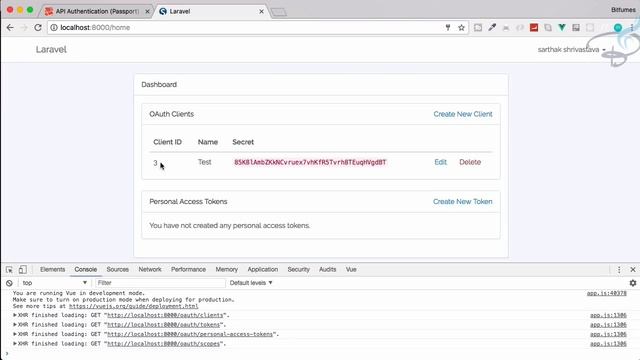Open the Default levels dropdown
The width and height of the screenshot is (640, 360).
point(251,283)
